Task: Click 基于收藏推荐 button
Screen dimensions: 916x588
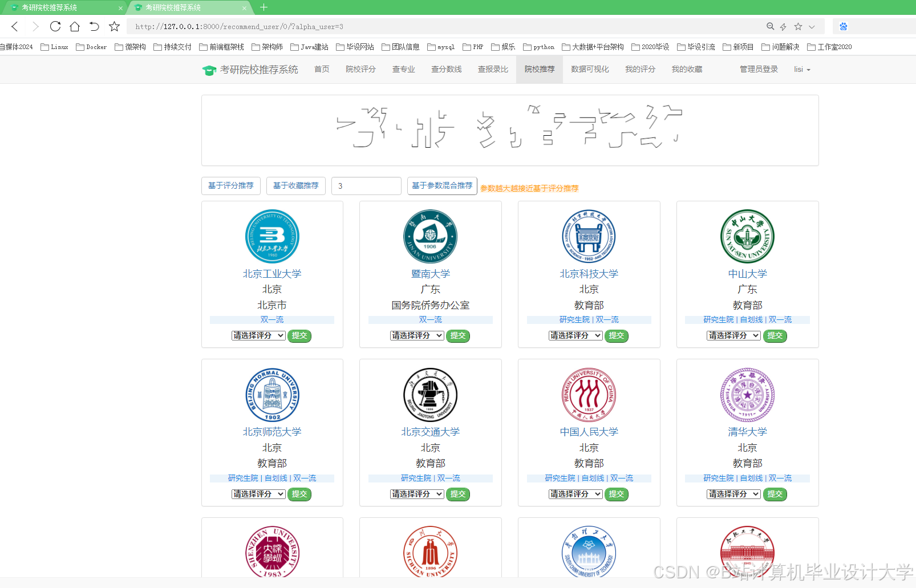Action: click(296, 186)
